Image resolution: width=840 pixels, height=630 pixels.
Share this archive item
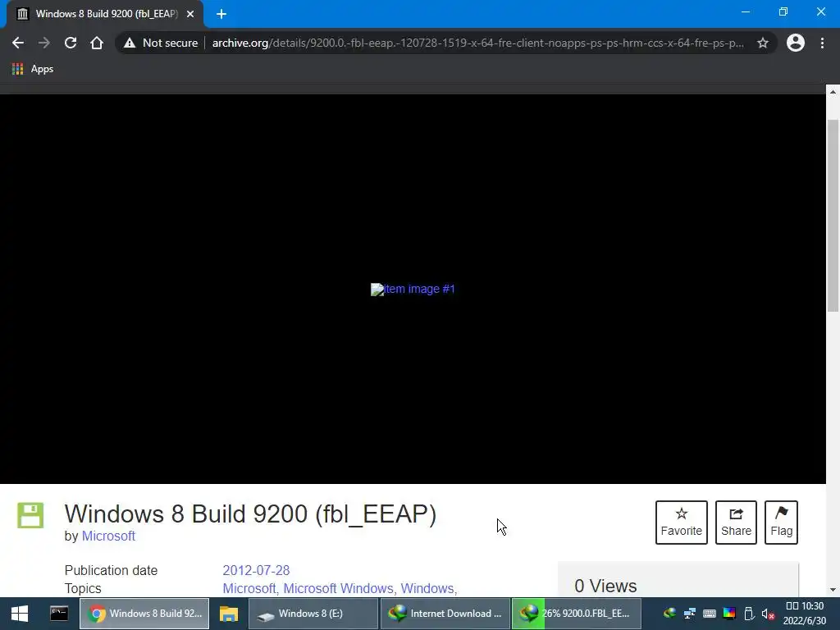click(736, 523)
